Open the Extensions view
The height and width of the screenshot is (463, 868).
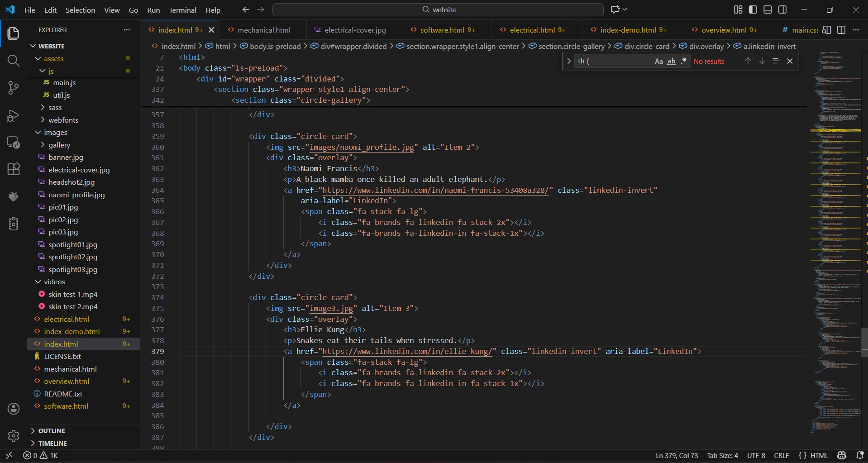tap(14, 169)
